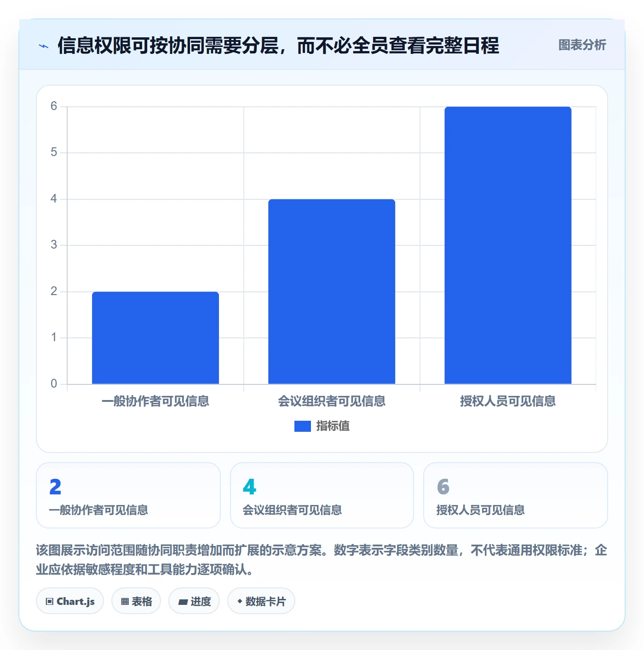Open the data card showing value 6
Screen dimensions: 644x650
click(x=516, y=495)
